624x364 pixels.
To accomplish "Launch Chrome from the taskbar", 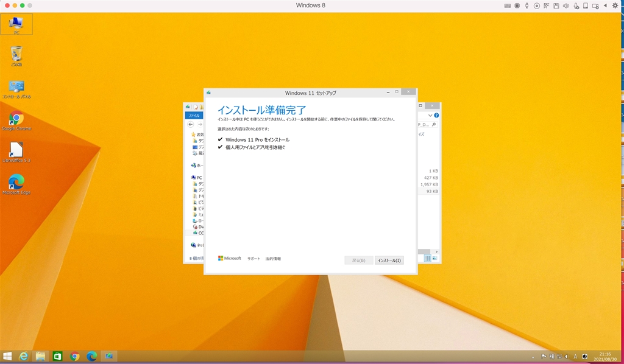I will click(x=75, y=357).
